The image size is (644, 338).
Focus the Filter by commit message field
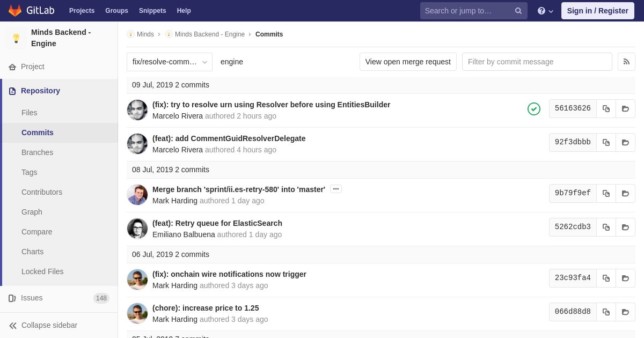(537, 62)
